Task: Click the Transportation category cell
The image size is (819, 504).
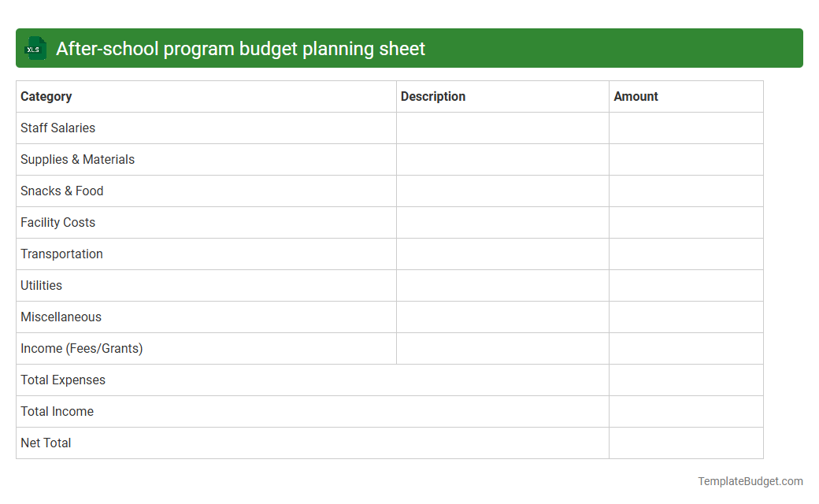Action: point(61,254)
